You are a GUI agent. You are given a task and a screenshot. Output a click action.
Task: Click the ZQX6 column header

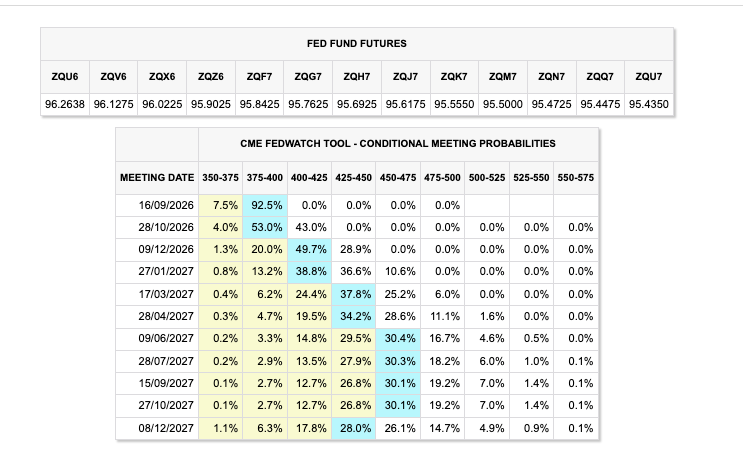pos(162,77)
